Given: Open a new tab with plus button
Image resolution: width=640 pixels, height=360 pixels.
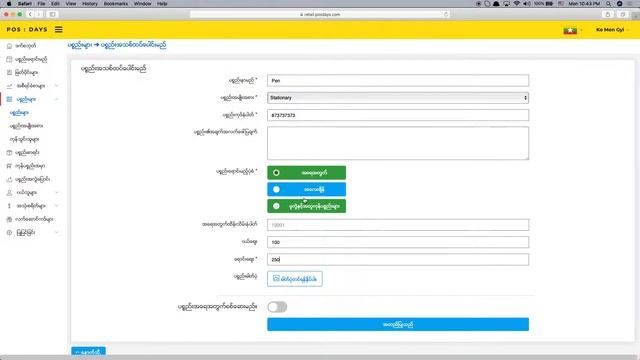Looking at the screenshot, I should (636, 16).
